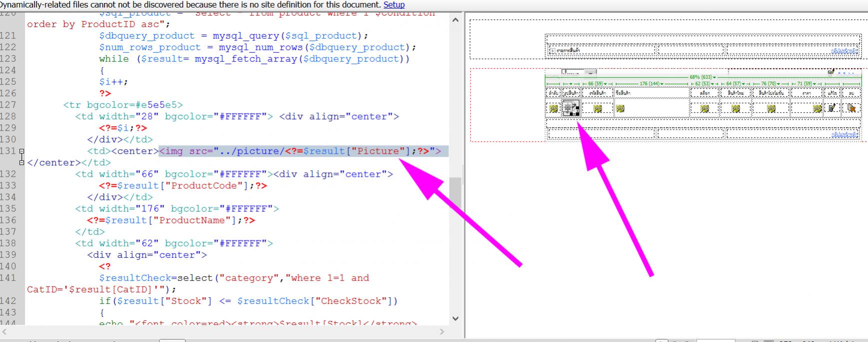Click the สินค้าโปรโมชั่น header cell
Image resolution: width=868 pixels, height=342 pixels.
click(771, 93)
